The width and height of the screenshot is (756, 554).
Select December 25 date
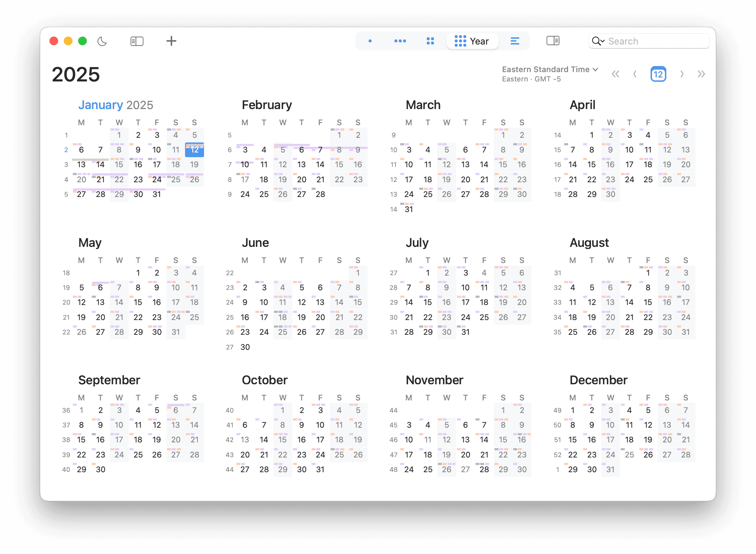click(x=629, y=455)
